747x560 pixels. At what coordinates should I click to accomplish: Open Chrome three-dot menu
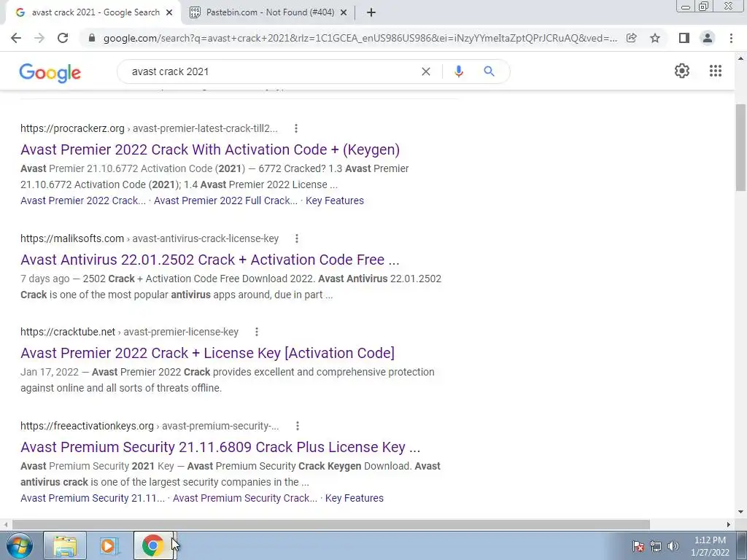pos(731,38)
